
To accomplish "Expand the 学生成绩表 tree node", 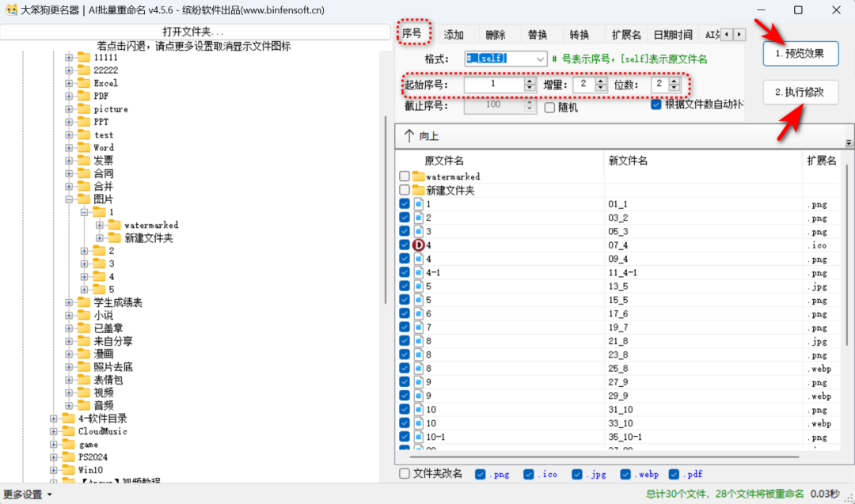I will 71,301.
